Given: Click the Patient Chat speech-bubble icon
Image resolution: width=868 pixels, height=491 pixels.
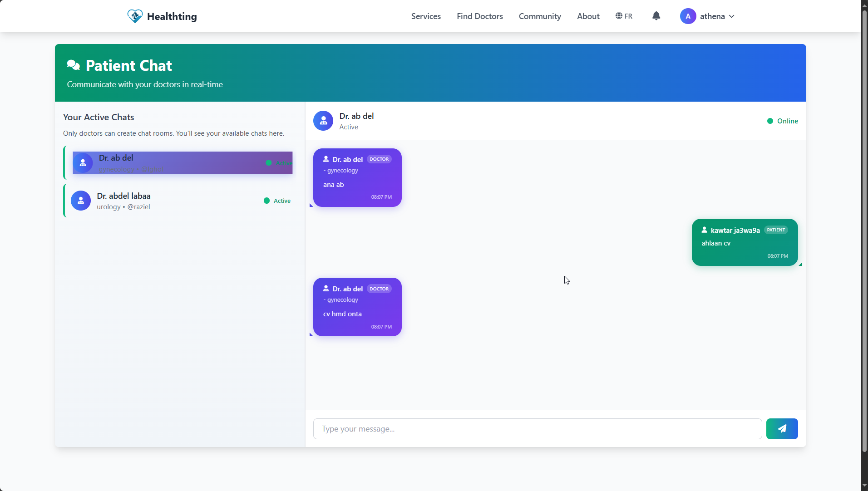Looking at the screenshot, I should (73, 65).
